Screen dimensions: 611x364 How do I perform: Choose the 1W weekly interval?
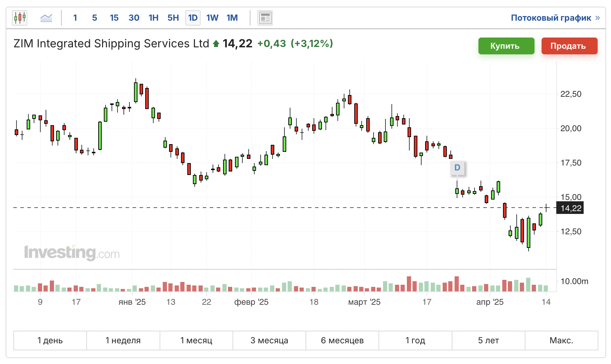[x=212, y=18]
